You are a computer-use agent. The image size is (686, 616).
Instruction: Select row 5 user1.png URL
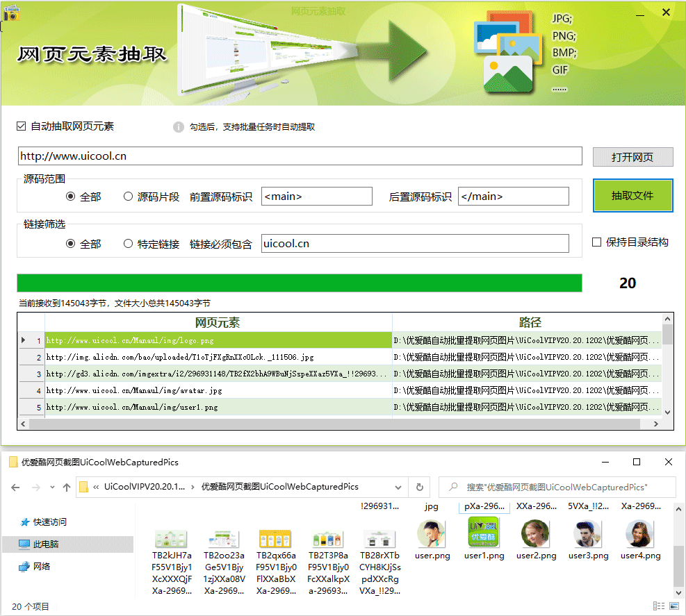pos(218,406)
